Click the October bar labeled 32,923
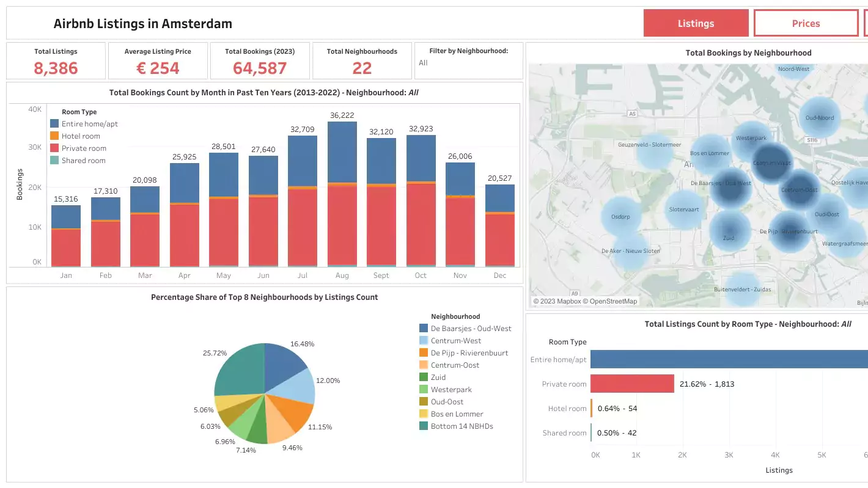This screenshot has height=488, width=868. (x=421, y=201)
